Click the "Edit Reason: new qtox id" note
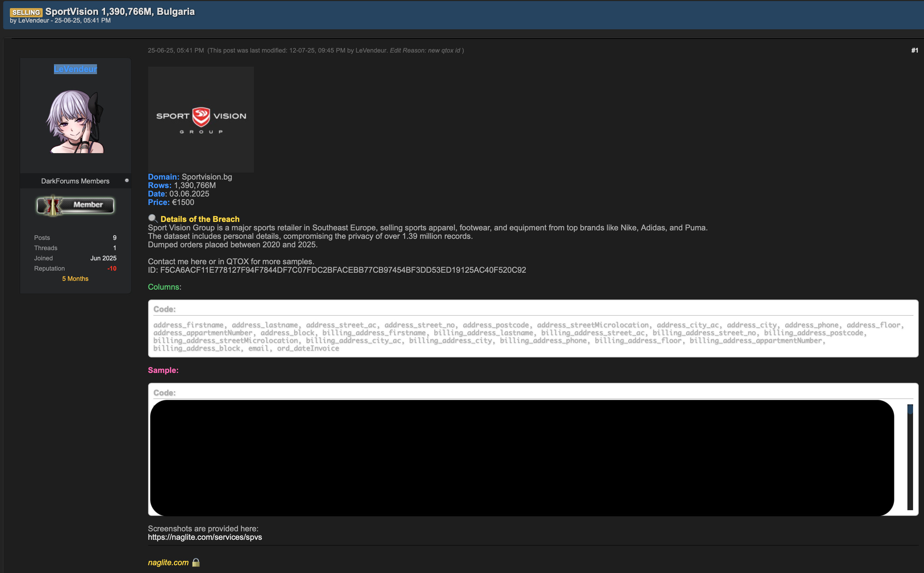Image resolution: width=924 pixels, height=573 pixels. [425, 50]
